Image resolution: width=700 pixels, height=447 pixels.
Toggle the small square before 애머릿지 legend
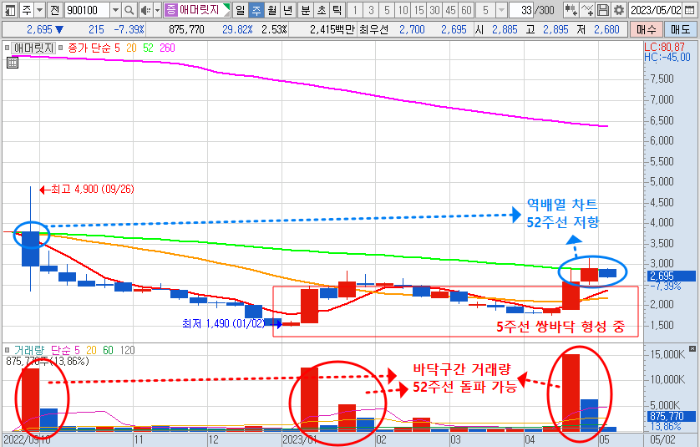[7, 48]
